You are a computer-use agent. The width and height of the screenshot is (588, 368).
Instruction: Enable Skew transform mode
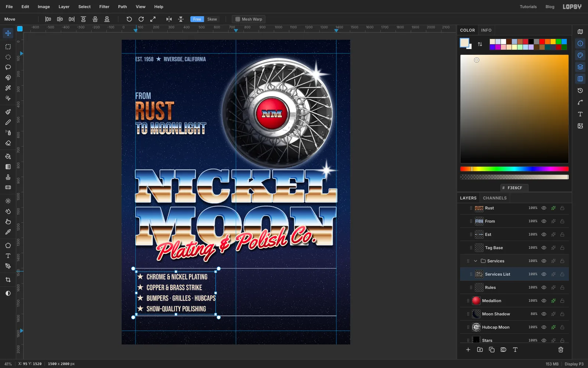212,19
